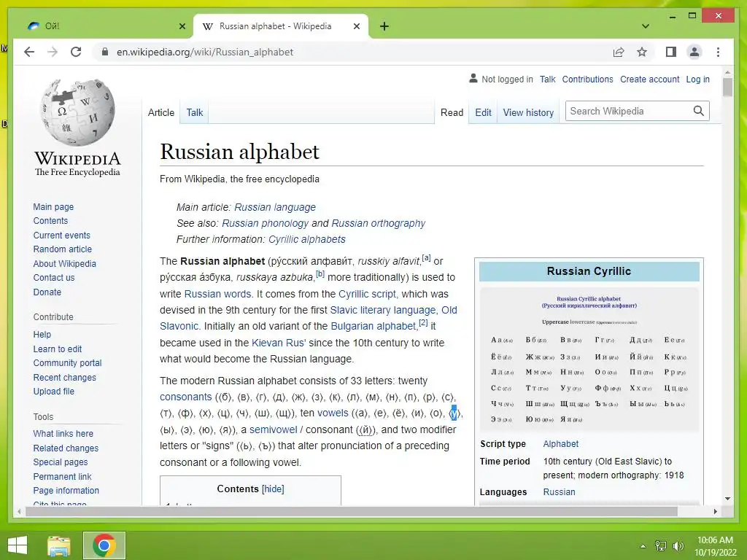Click Recent changes sidebar link
This screenshot has width=747, height=560.
pos(64,377)
